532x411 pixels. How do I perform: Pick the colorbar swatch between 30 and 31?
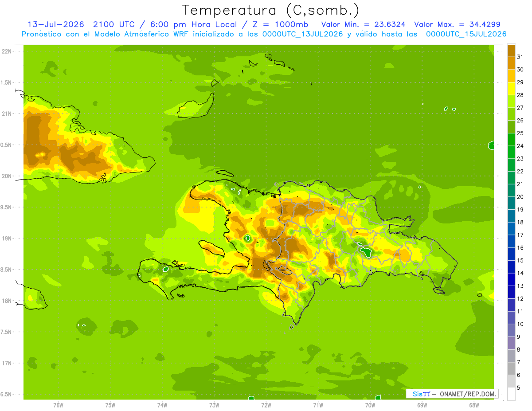pos(511,63)
